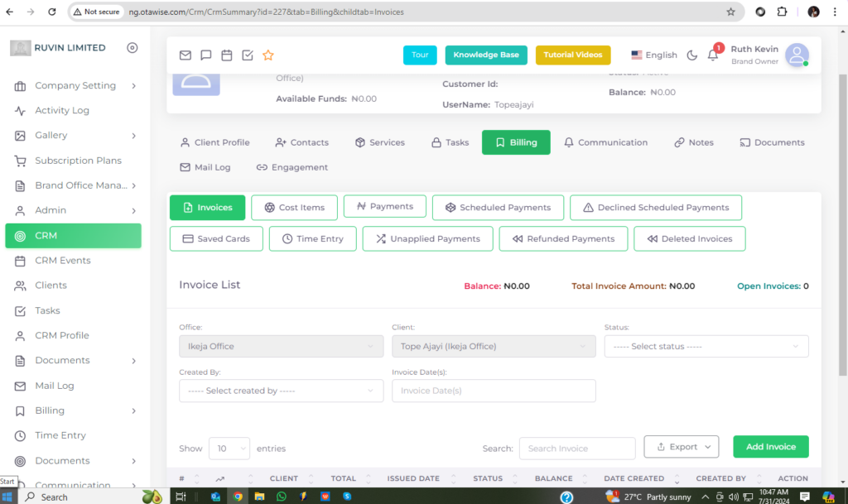Open the chat message icon in toolbar
Screen dimensions: 848x504
[206, 55]
